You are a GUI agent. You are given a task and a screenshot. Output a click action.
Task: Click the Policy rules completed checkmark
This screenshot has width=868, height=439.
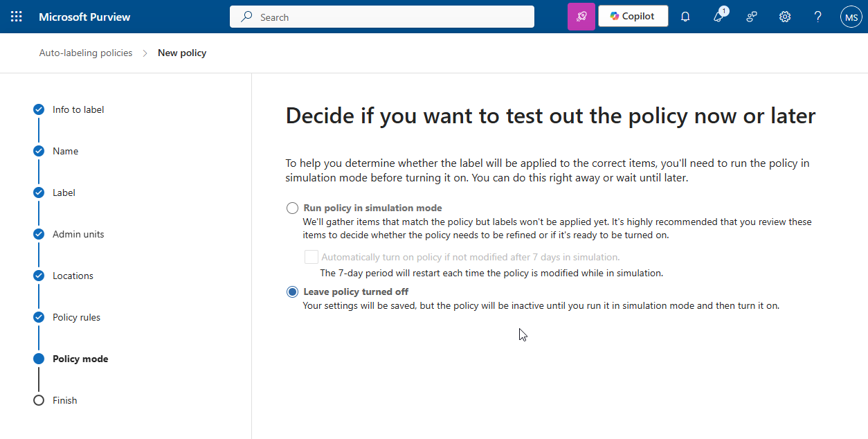pos(38,317)
